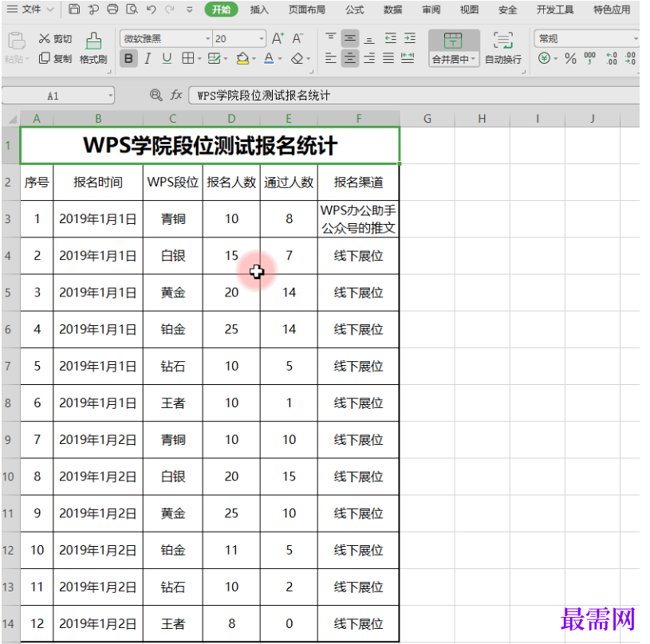Toggle vertical middle alignment
The width and height of the screenshot is (650, 644).
[x=350, y=38]
